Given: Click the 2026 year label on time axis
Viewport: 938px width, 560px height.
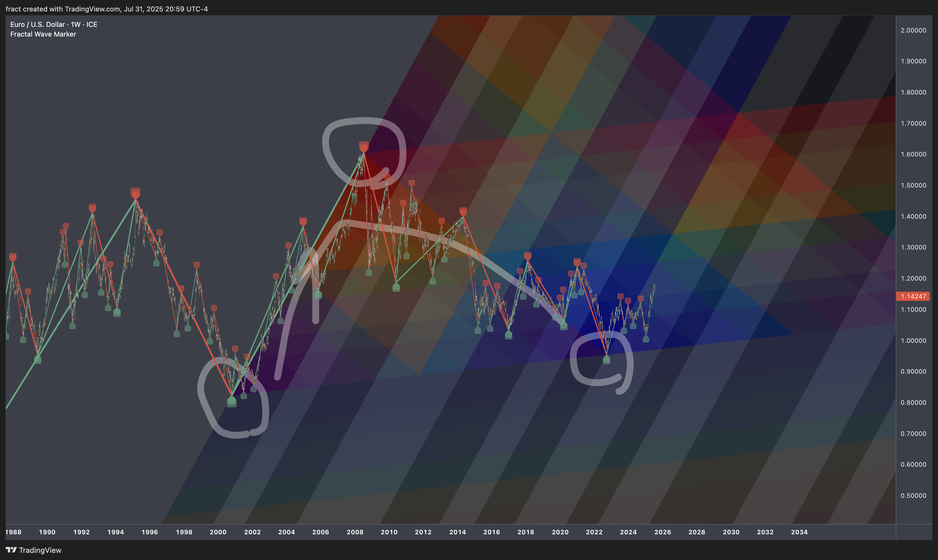Looking at the screenshot, I should click(x=663, y=532).
